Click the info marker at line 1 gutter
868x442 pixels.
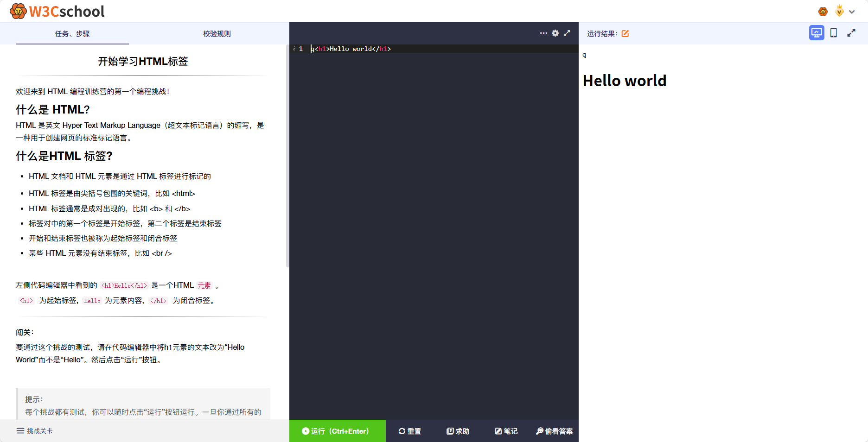pos(294,49)
